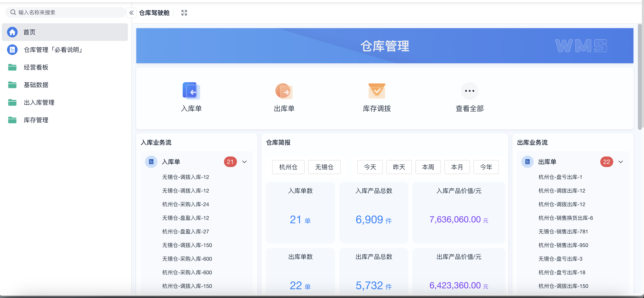Open 无锡仓-采购入库-600 record
The height and width of the screenshot is (298, 644).
pyautogui.click(x=187, y=259)
